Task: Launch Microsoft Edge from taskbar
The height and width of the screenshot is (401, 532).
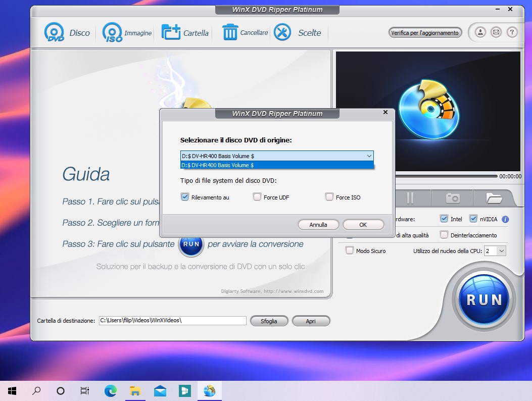Action: (111, 391)
